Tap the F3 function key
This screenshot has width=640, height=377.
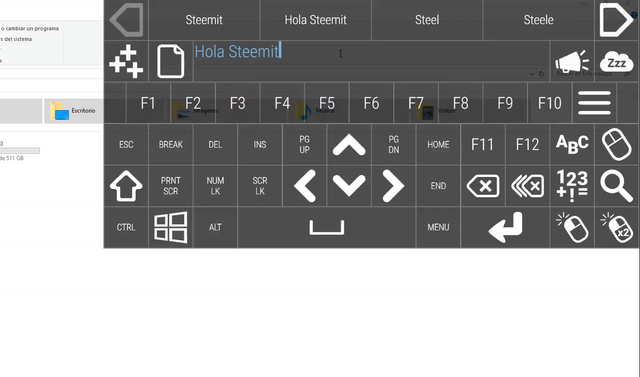(x=238, y=103)
